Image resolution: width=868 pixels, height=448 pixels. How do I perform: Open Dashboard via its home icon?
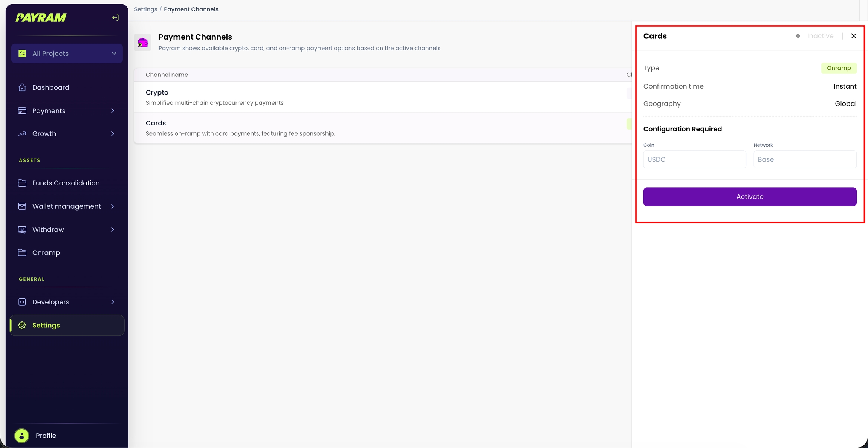(22, 87)
